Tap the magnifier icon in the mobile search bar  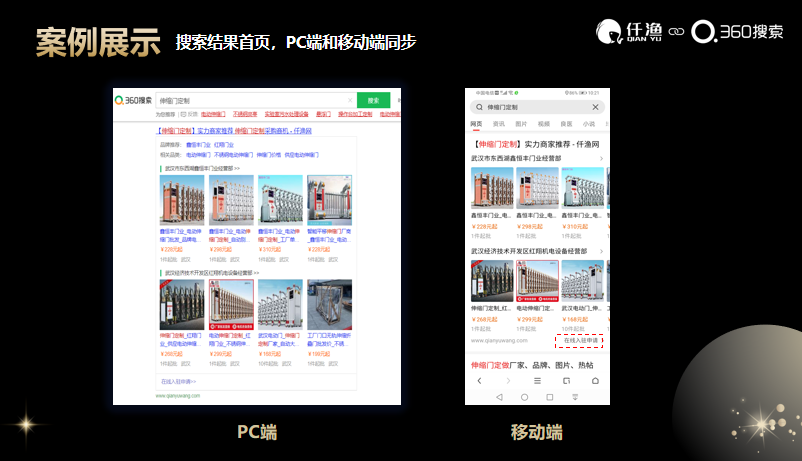pos(479,107)
